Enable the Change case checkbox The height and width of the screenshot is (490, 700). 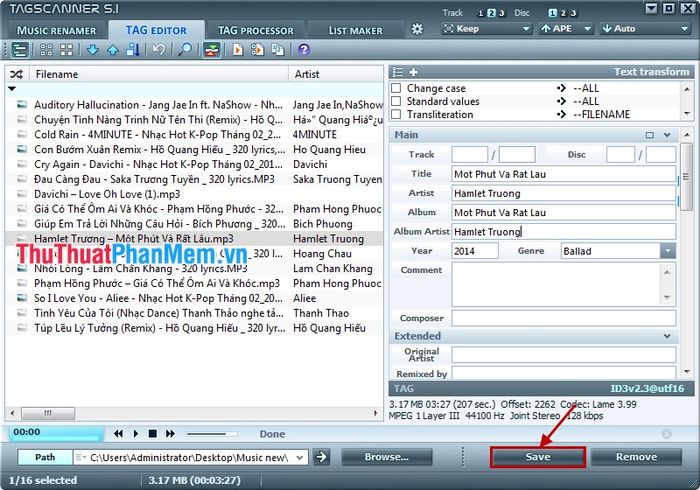(x=396, y=87)
